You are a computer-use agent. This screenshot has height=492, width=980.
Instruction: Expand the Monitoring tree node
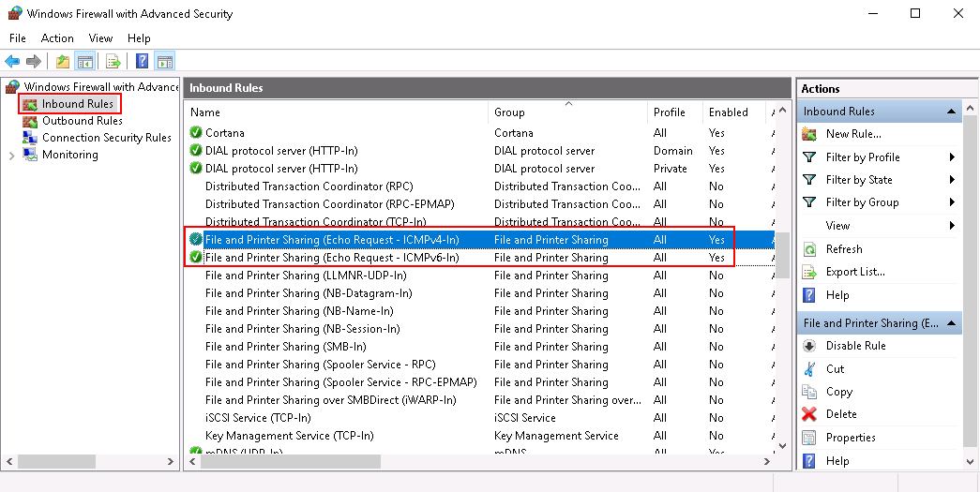coord(11,156)
